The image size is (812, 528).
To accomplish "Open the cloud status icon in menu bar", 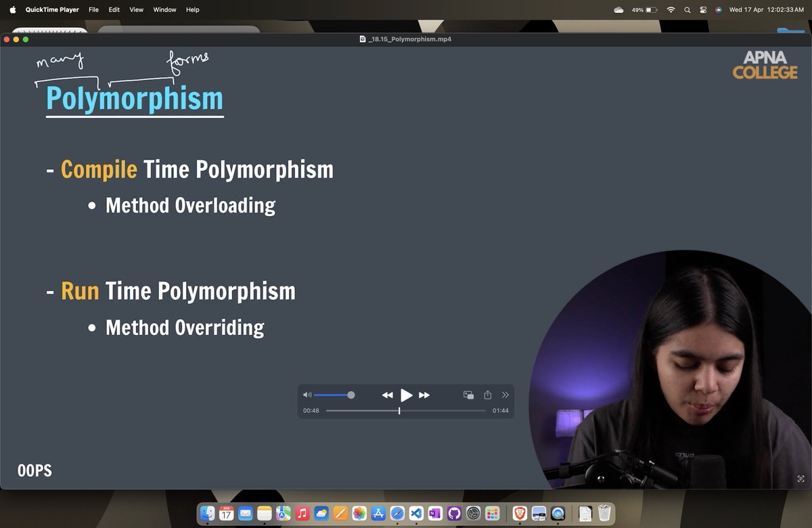I will tap(618, 9).
